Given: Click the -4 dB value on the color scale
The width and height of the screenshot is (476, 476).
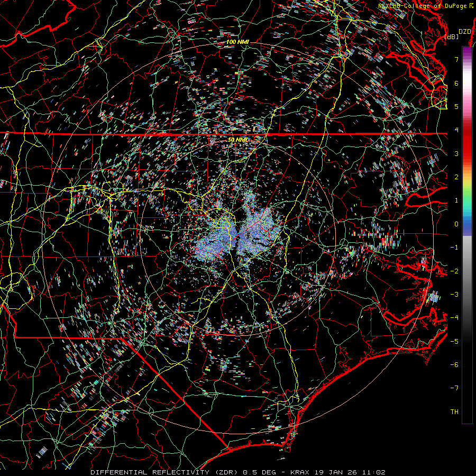Looking at the screenshot, I should [454, 318].
